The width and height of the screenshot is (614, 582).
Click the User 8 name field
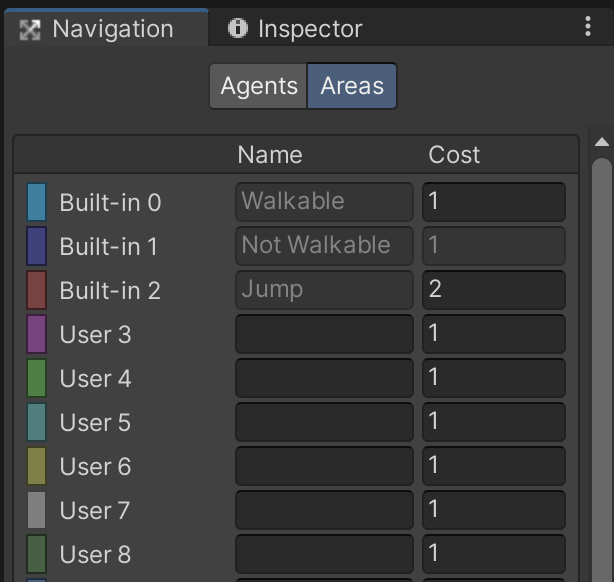coord(324,554)
